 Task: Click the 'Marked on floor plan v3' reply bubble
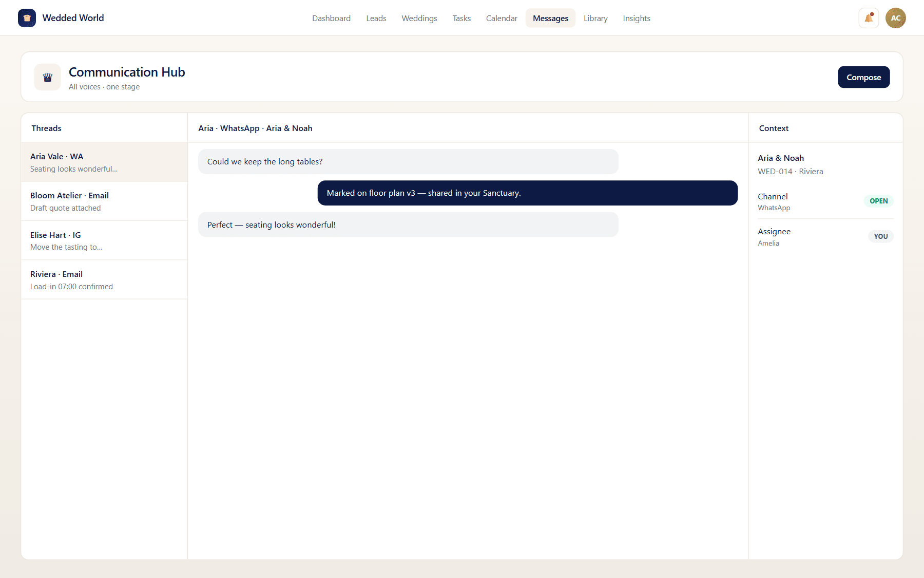[528, 193]
